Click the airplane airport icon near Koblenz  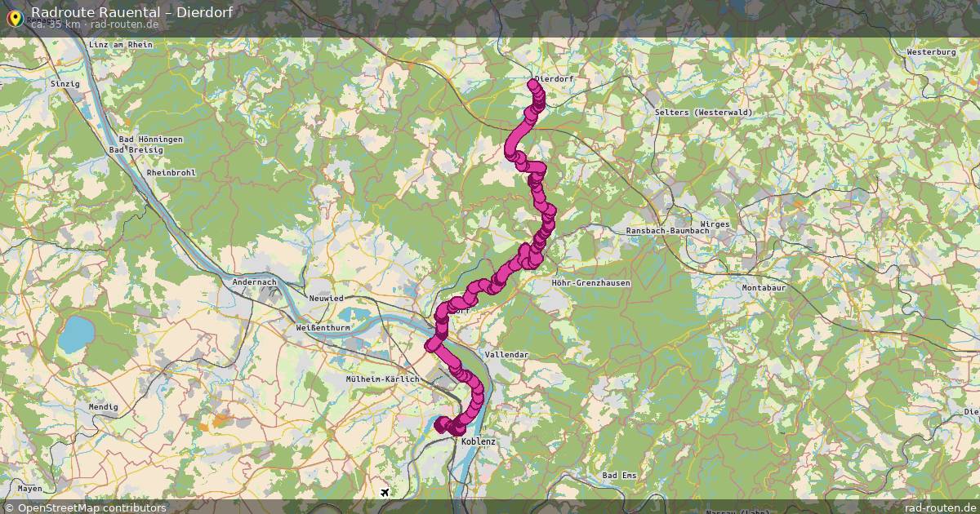[385, 492]
